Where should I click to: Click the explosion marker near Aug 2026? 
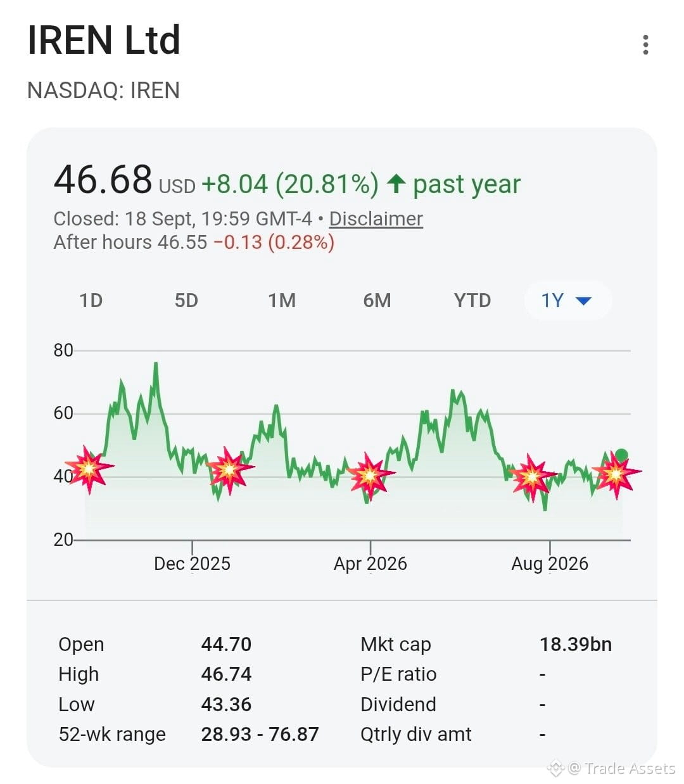tap(532, 477)
